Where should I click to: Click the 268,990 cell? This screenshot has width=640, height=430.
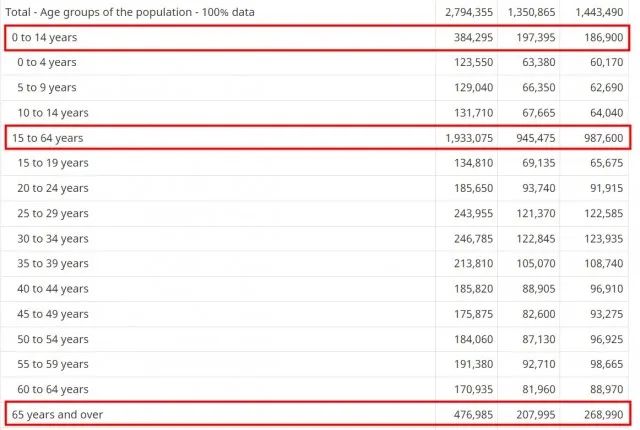(604, 415)
